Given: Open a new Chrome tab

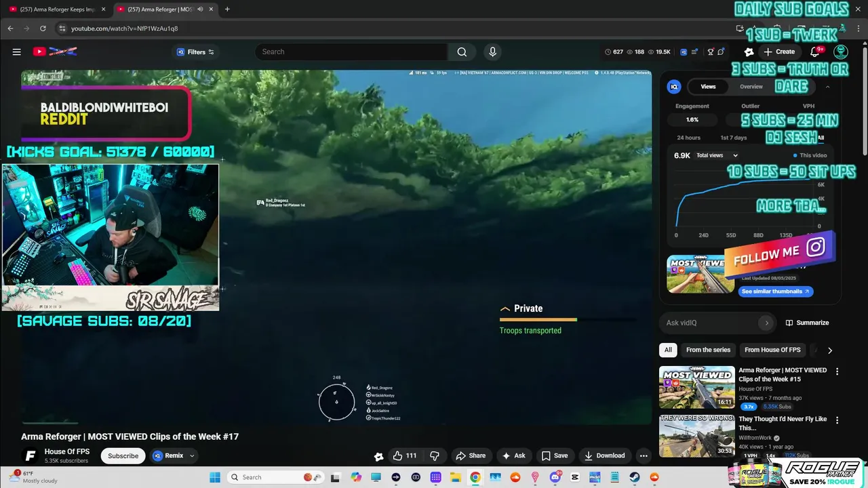Looking at the screenshot, I should [x=227, y=9].
